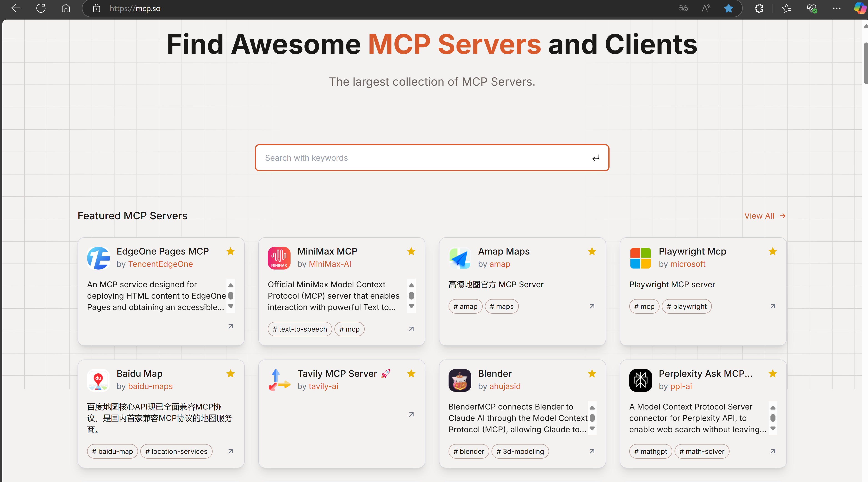868x482 pixels.
Task: Click the ahujasid author link
Action: pos(505,386)
